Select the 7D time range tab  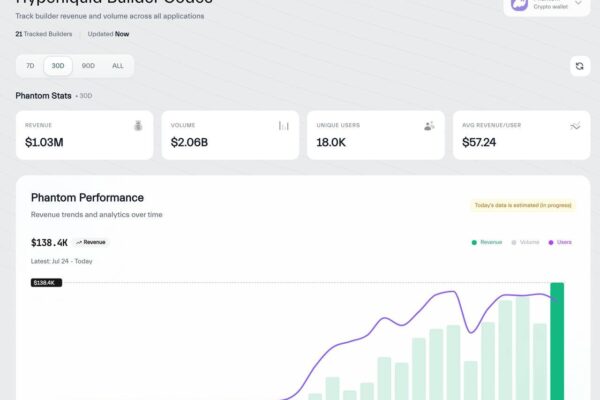pyautogui.click(x=30, y=66)
